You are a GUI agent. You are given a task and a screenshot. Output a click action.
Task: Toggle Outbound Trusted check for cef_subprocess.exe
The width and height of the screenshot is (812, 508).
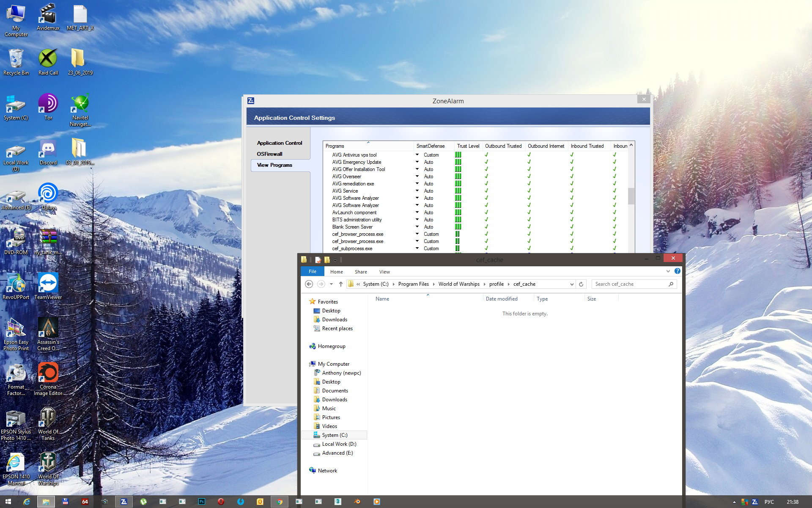pos(486,248)
